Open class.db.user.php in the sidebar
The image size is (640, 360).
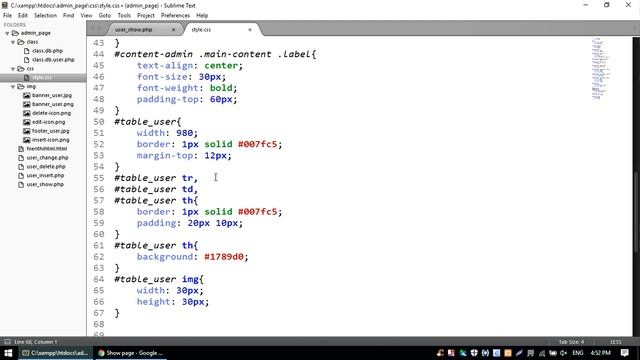(x=53, y=60)
